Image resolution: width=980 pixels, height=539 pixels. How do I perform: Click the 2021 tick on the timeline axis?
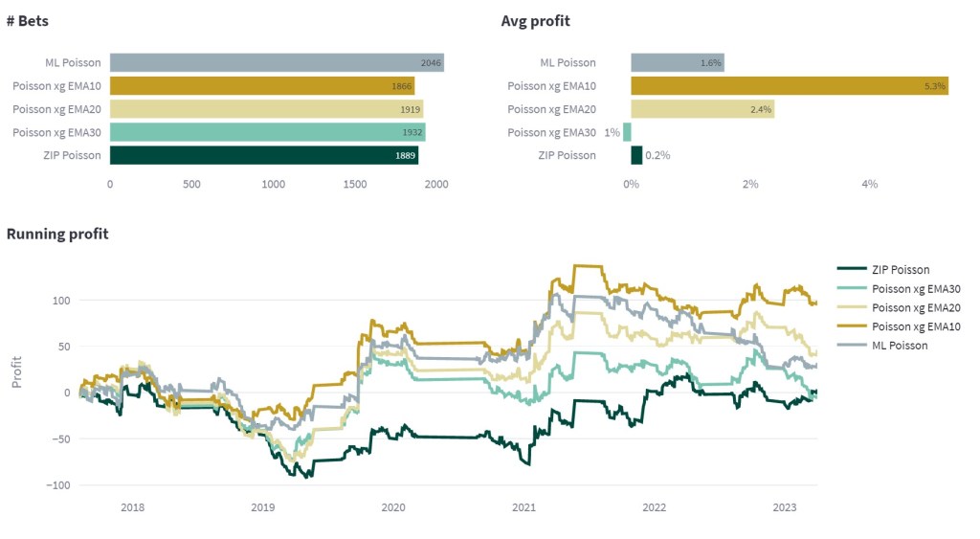pyautogui.click(x=523, y=507)
